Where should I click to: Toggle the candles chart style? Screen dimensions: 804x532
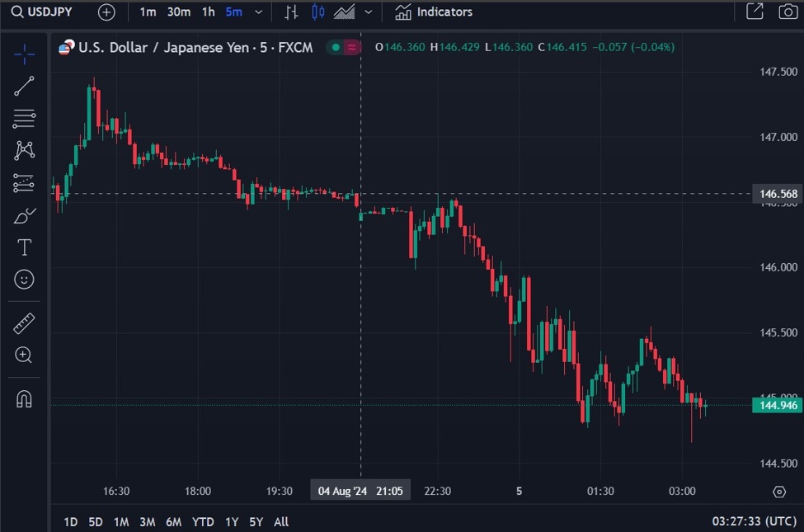317,12
